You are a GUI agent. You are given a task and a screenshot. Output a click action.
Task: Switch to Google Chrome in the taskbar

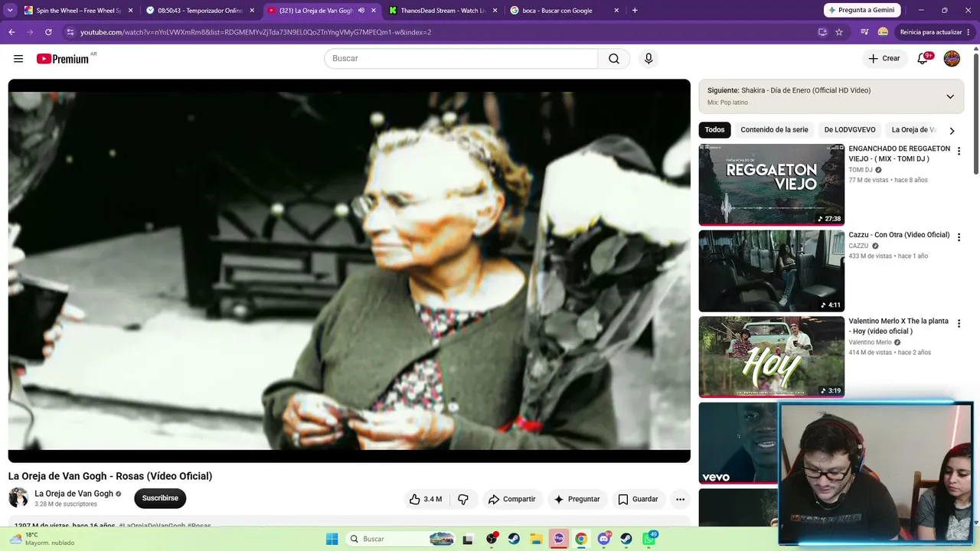pos(581,539)
